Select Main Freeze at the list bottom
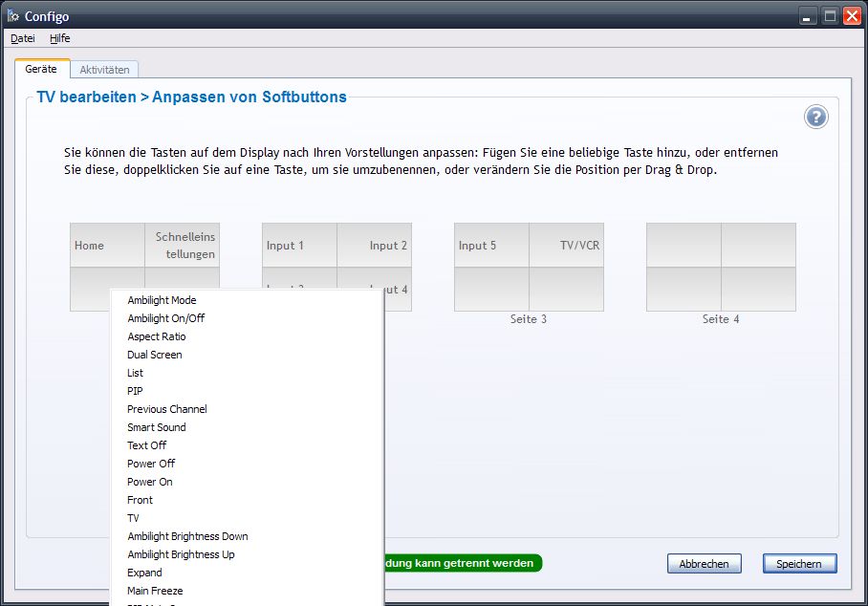The width and height of the screenshot is (868, 606). 154,591
